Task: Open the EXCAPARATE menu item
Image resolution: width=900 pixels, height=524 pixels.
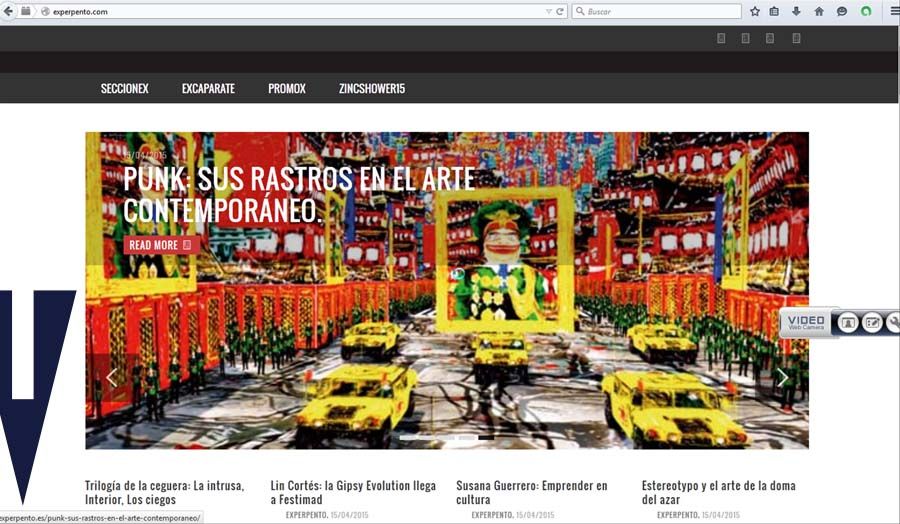Action: pyautogui.click(x=208, y=88)
